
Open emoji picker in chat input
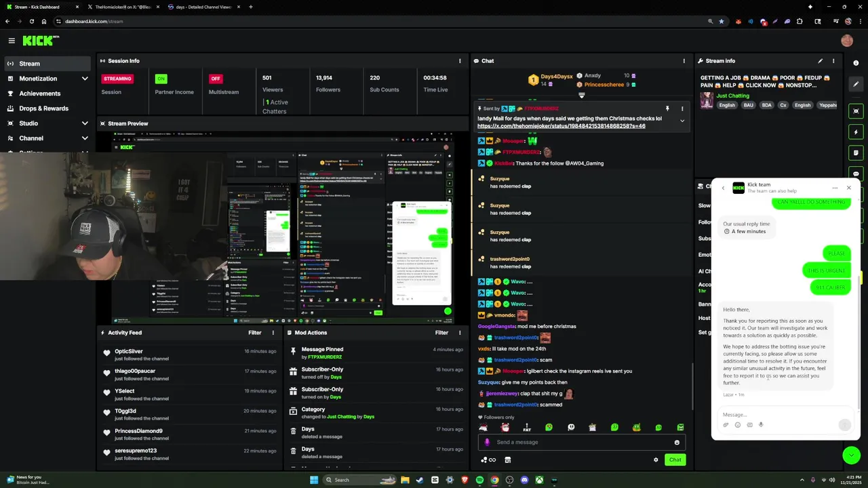point(677,443)
